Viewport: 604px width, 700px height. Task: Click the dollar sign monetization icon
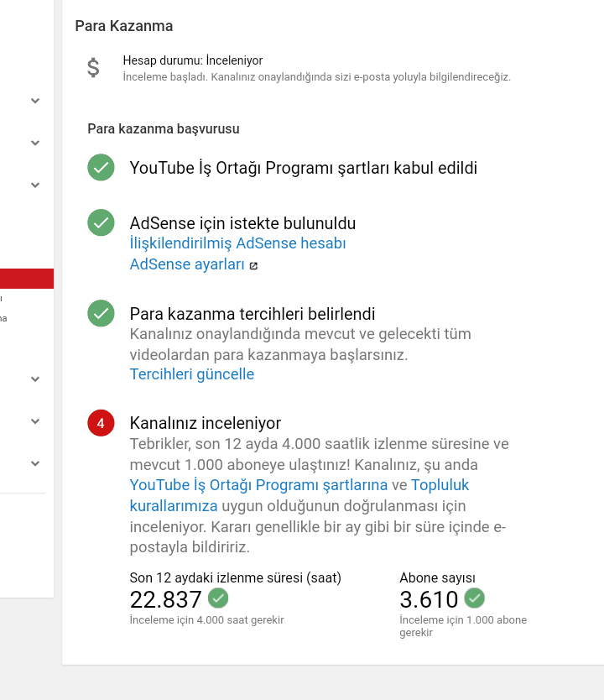(93, 68)
